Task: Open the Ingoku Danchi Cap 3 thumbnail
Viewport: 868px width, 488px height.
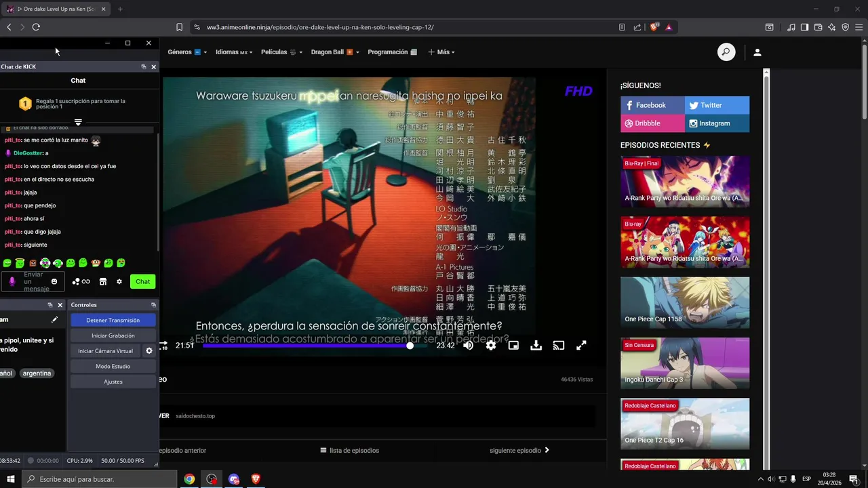Action: coord(685,363)
